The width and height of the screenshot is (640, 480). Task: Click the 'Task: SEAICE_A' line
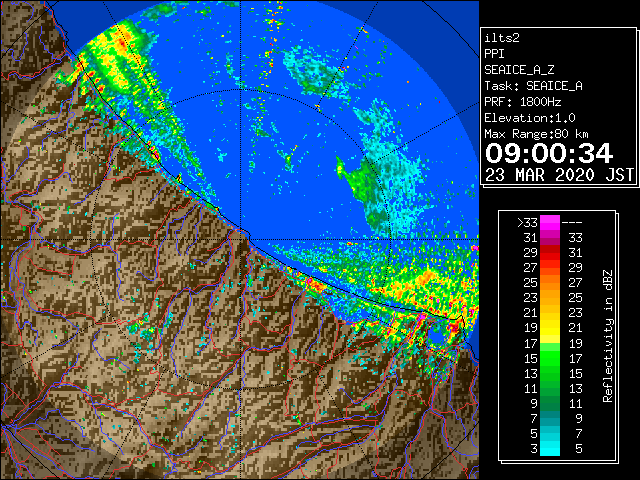(533, 86)
